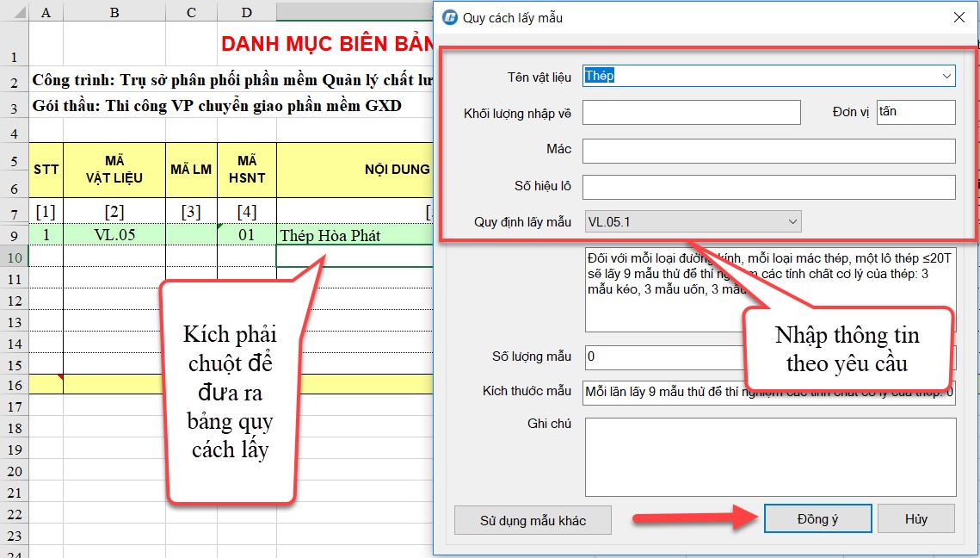Screen dimensions: 980x558
Task: Open the Quy định lấy mẫu dropdown
Action: point(792,222)
